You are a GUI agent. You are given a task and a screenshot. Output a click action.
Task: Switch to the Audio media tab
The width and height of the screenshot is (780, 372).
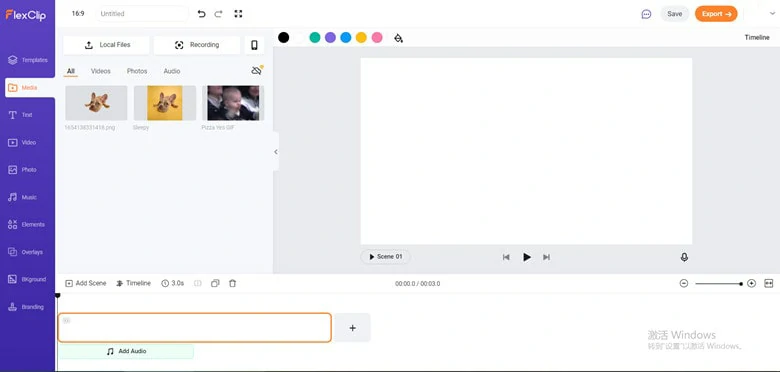[172, 71]
